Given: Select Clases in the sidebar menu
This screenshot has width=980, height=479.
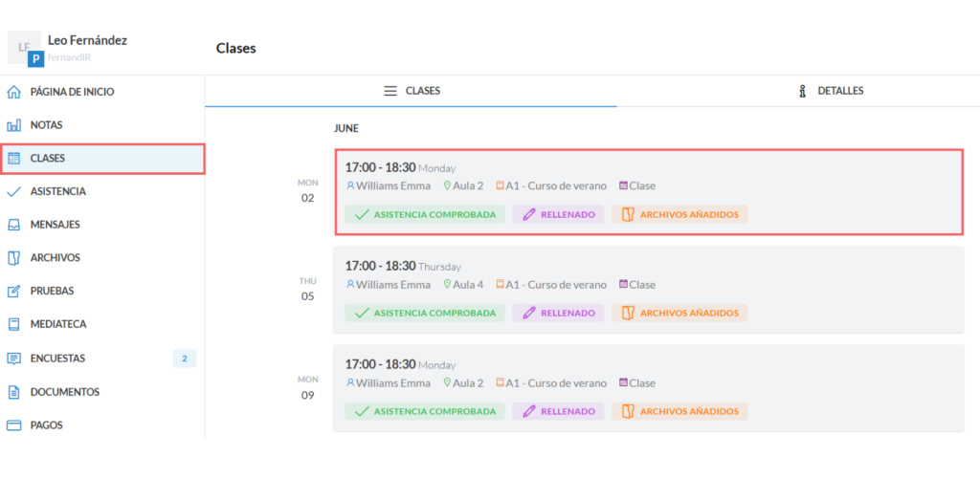Looking at the screenshot, I should click(x=48, y=159).
